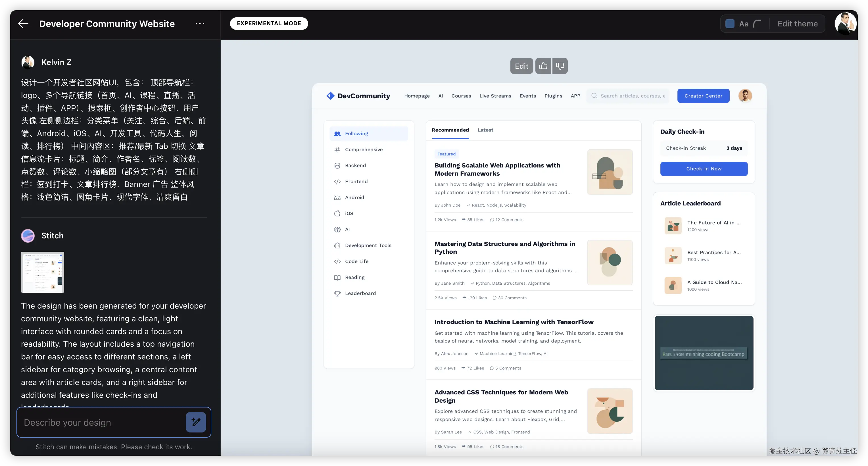
Task: Click the Live Streams nav link
Action: click(495, 96)
